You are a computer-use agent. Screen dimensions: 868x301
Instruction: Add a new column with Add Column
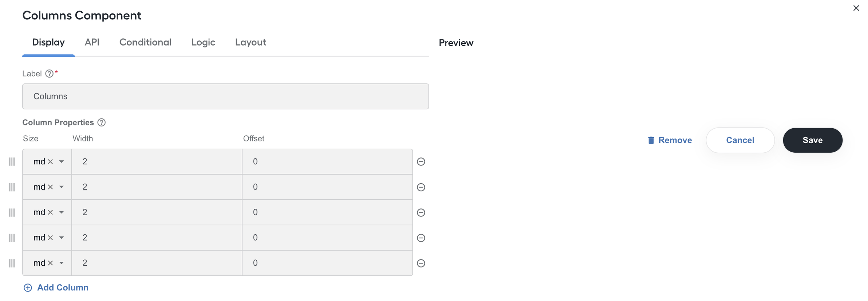tap(56, 288)
